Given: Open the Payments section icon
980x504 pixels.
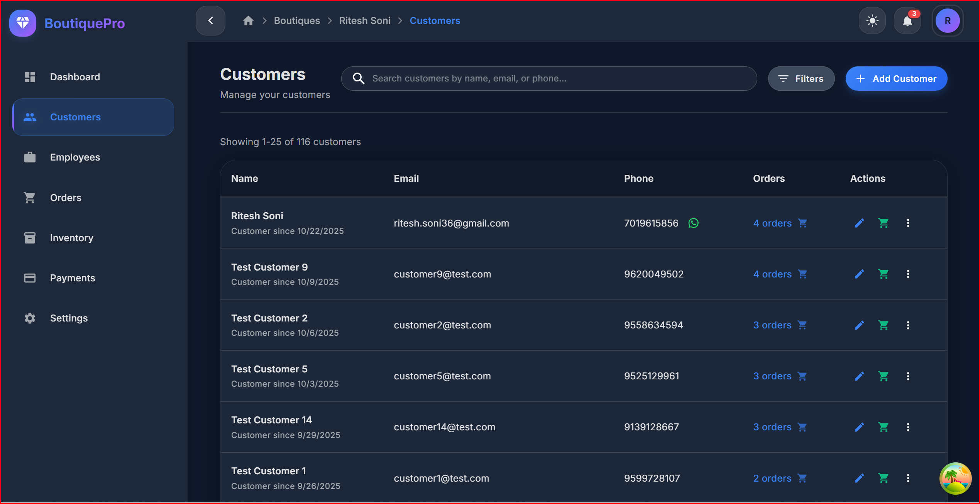Looking at the screenshot, I should (30, 277).
